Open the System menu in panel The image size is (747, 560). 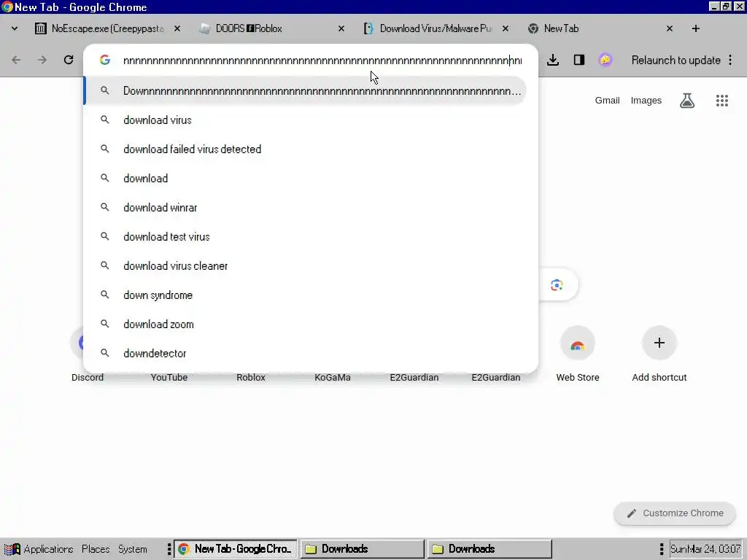coord(133,549)
